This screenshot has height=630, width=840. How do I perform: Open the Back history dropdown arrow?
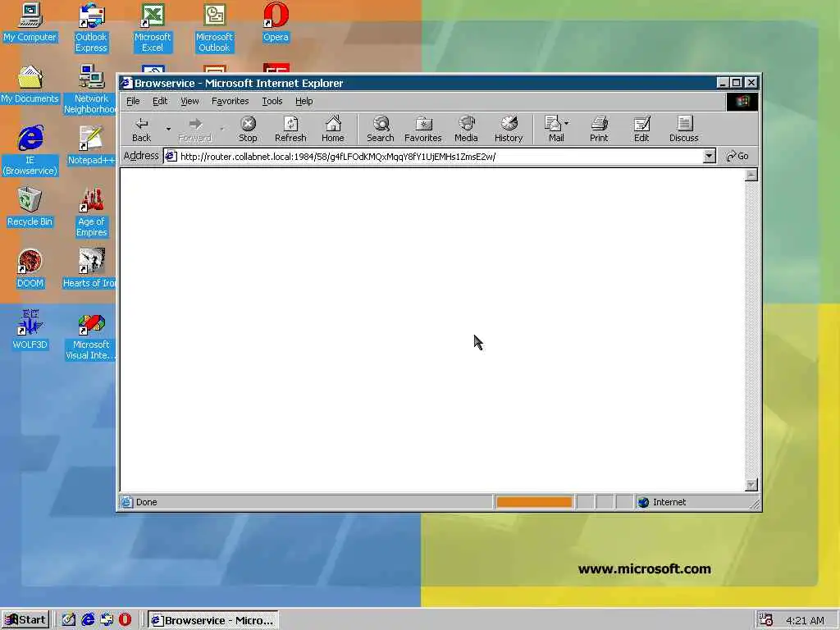click(x=168, y=129)
